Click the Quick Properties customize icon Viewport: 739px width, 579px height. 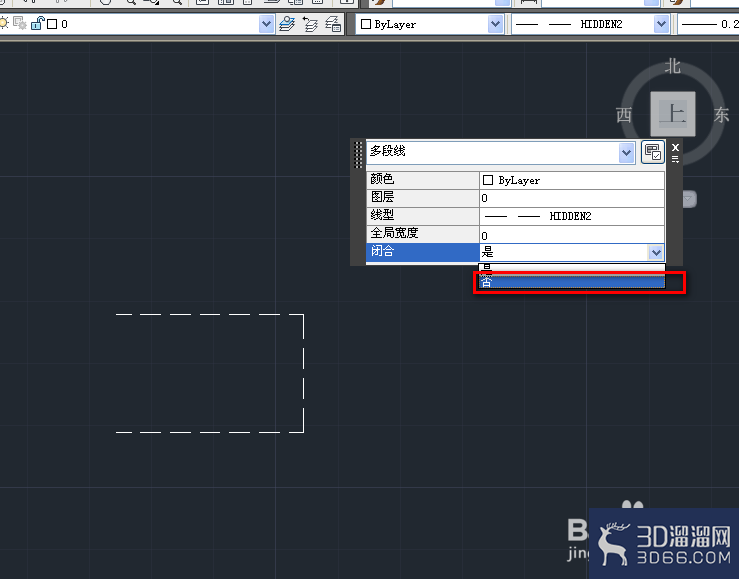point(653,152)
